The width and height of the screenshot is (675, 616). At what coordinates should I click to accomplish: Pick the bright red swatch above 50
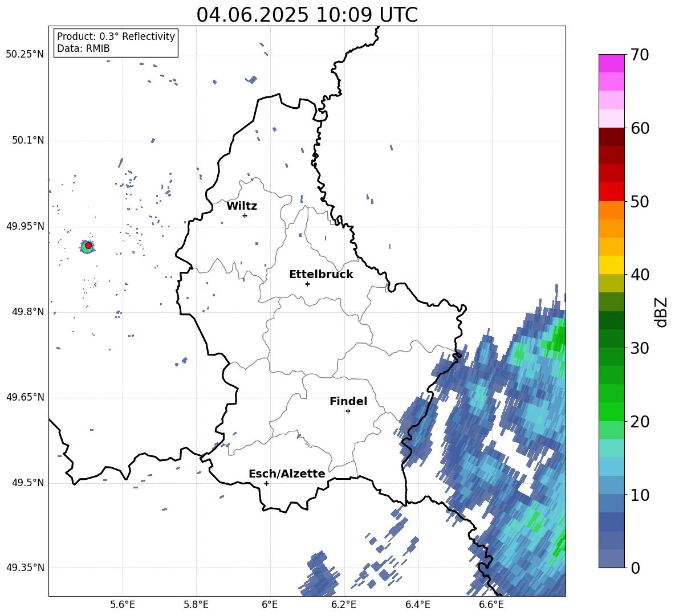612,192
